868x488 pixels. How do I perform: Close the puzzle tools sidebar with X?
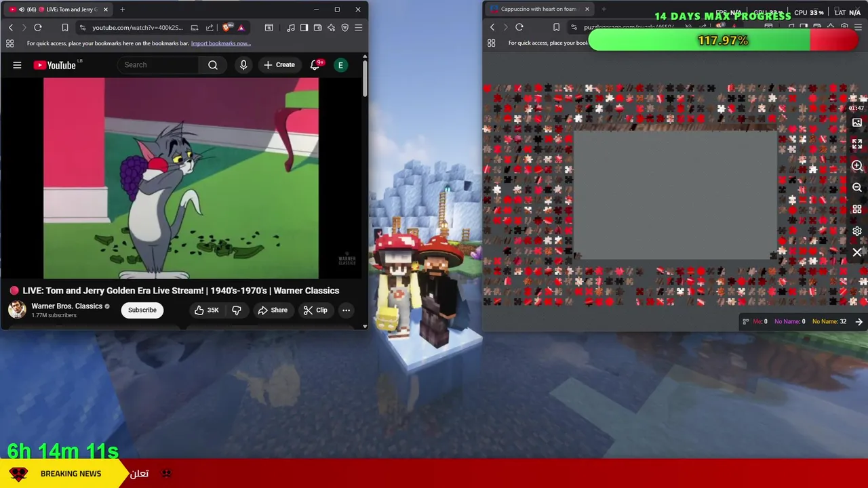tap(857, 253)
